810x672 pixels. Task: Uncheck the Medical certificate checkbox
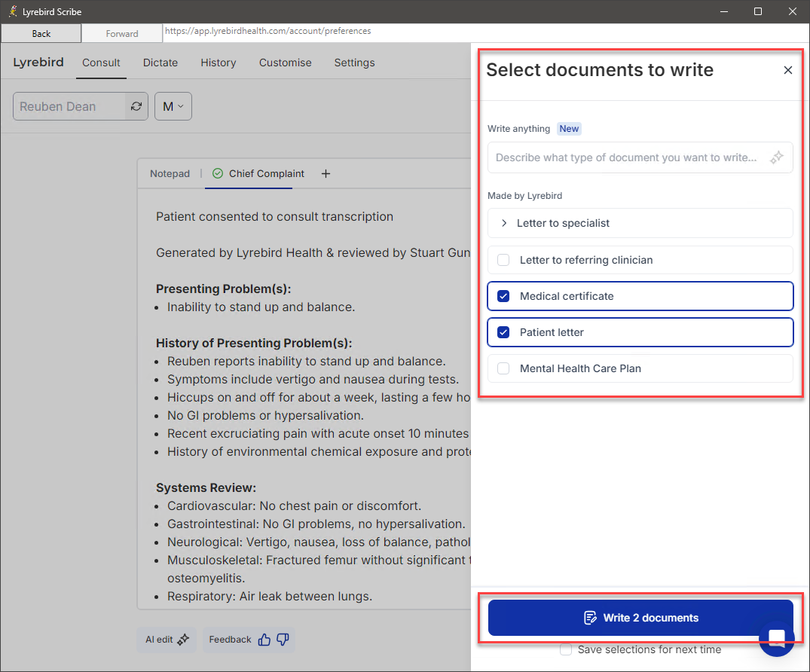(503, 296)
